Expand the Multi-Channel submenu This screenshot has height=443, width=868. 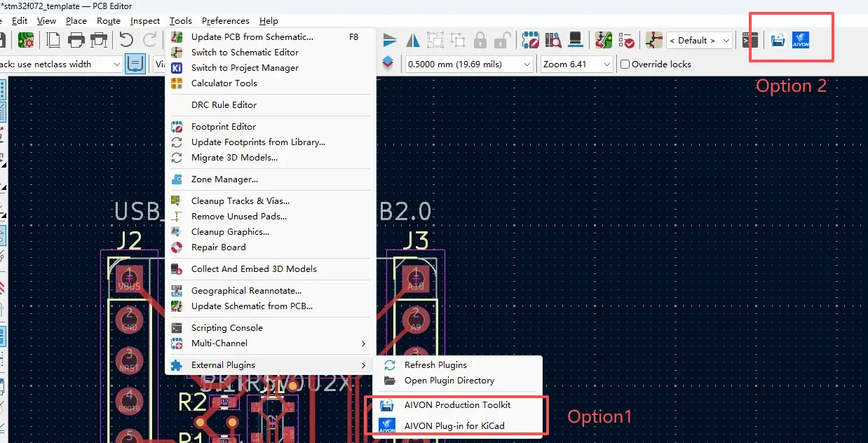pos(271,343)
